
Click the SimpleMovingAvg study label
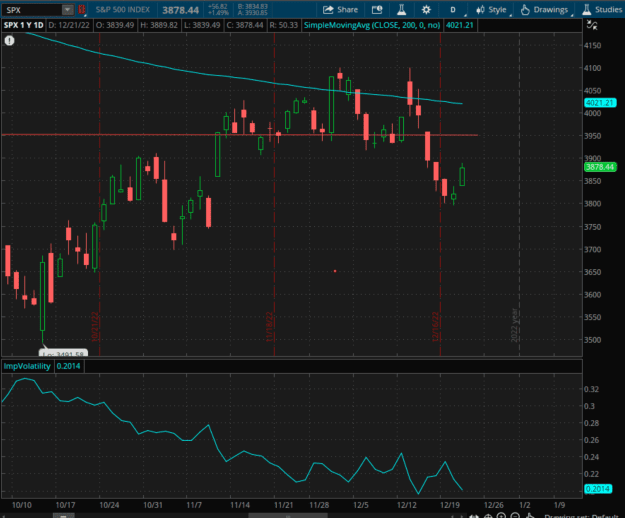point(371,26)
